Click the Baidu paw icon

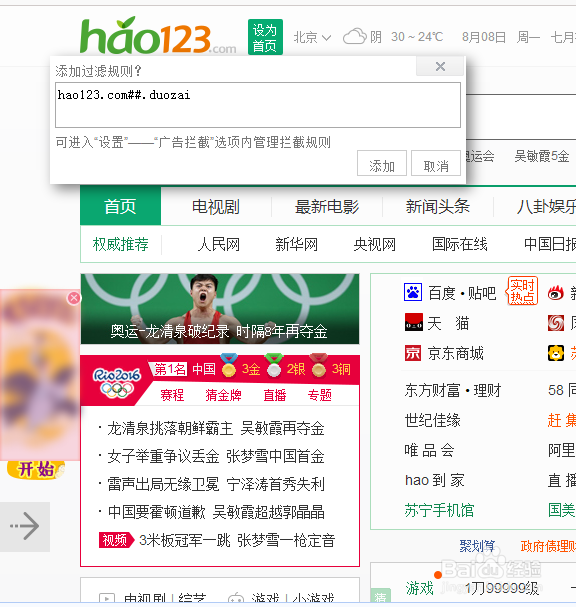click(x=413, y=292)
